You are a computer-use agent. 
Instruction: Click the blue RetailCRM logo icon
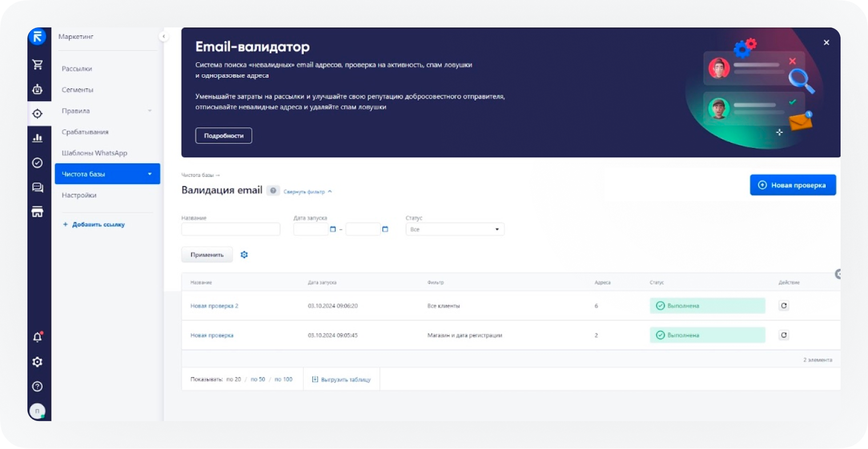(37, 37)
